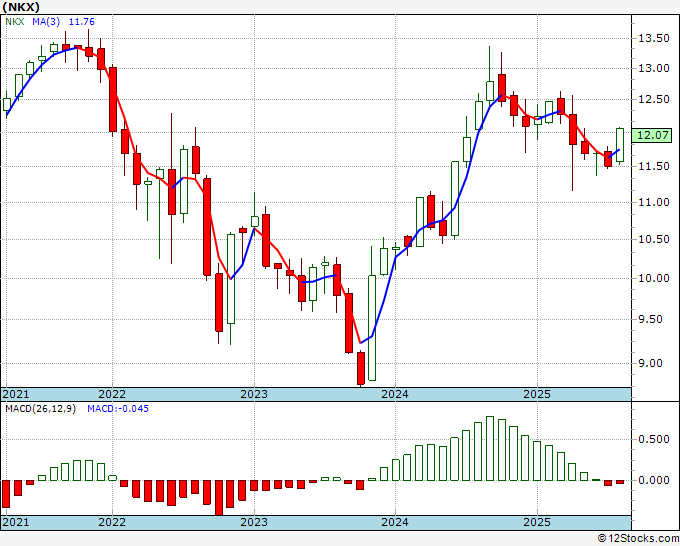Click 2025 on the MACD timeline
The image size is (680, 546).
(537, 522)
